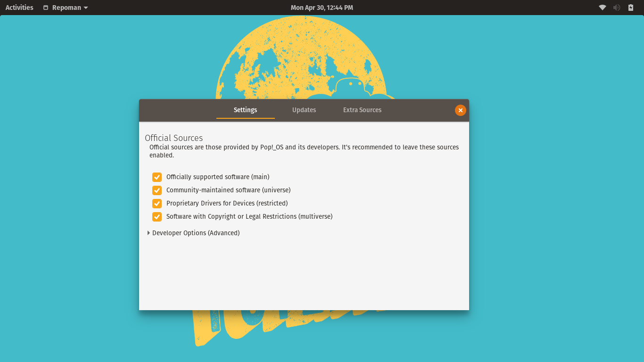Open the Extra Sources tab
Screen dimensions: 644x362
(363, 110)
